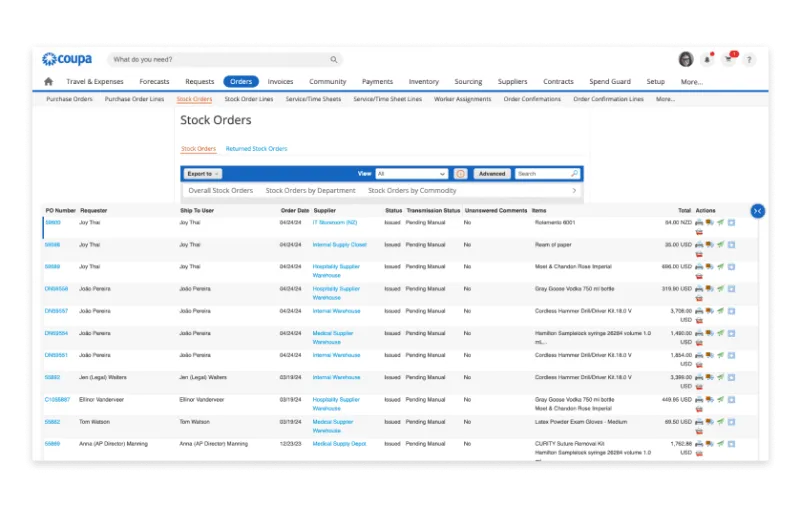Click green send icon for Moet & Chandon row
The height and width of the screenshot is (507, 800).
pyautogui.click(x=720, y=267)
